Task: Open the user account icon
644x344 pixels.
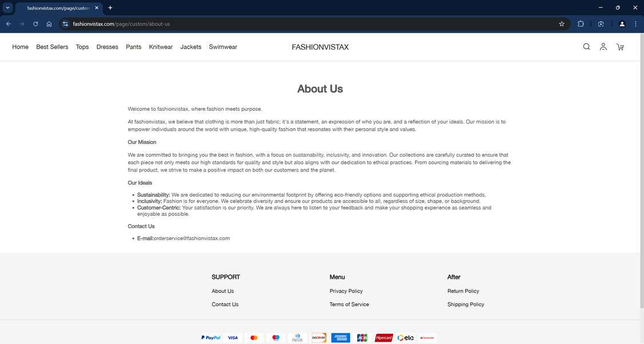Action: [x=603, y=47]
